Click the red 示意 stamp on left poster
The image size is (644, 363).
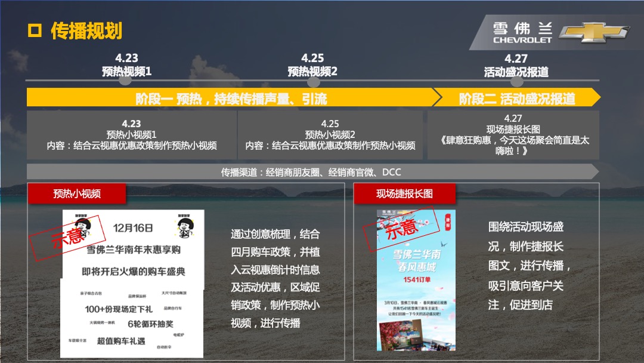point(70,236)
